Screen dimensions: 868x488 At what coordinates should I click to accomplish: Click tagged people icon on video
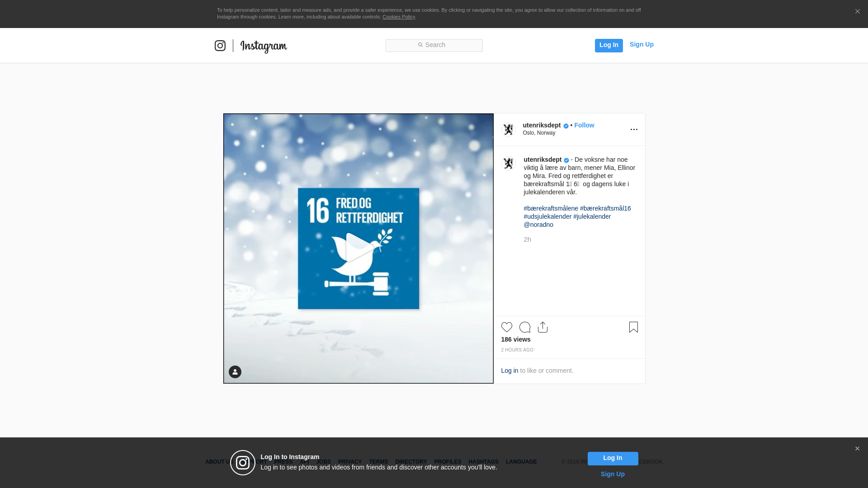[235, 372]
